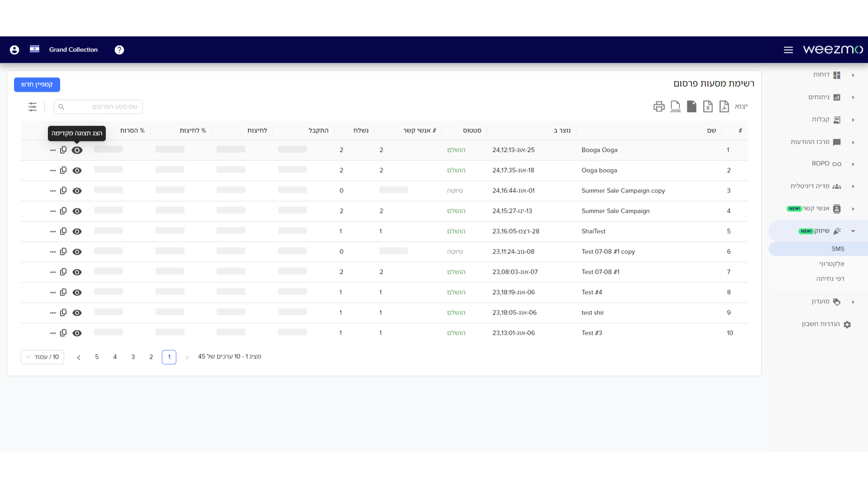Duplicate the Test #3 campaign
Screen dimensions: 868x488
click(63, 333)
